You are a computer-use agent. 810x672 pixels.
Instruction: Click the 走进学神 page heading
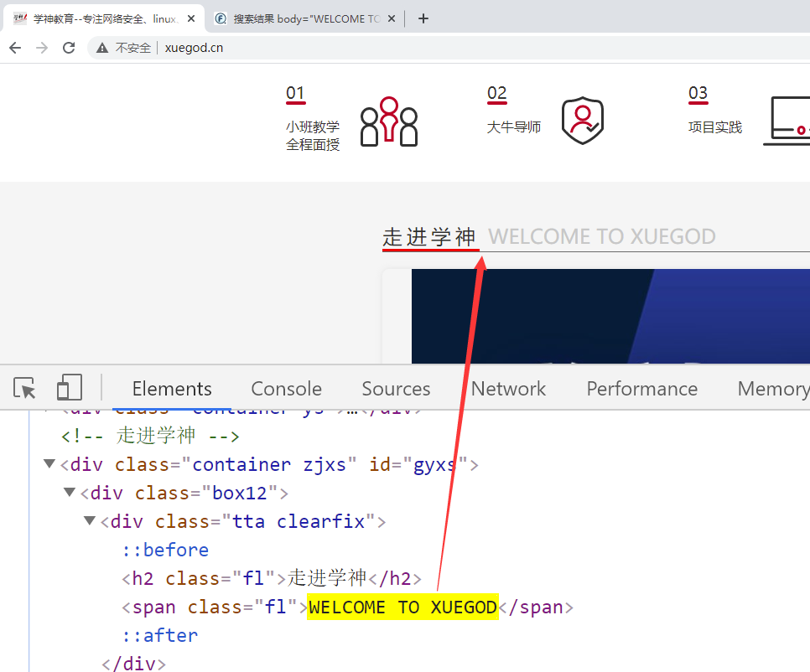pos(428,237)
